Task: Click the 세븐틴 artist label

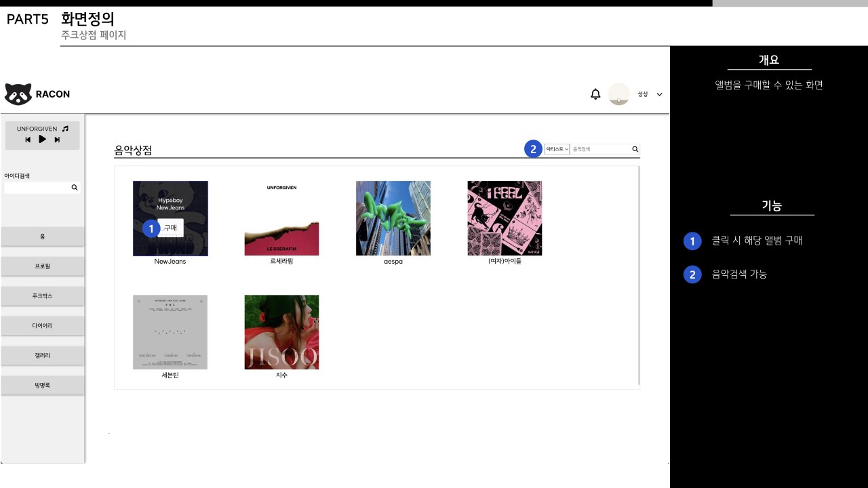Action: pyautogui.click(x=170, y=375)
